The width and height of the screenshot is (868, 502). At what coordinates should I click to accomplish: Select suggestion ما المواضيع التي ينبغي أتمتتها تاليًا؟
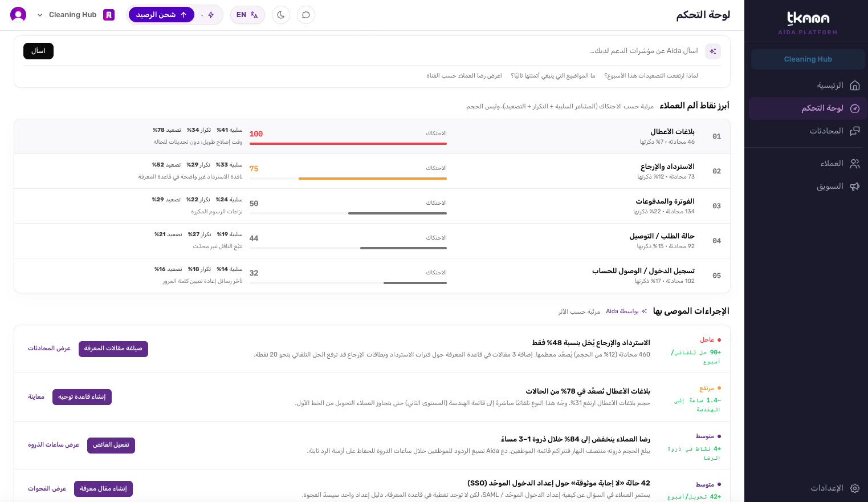(553, 75)
